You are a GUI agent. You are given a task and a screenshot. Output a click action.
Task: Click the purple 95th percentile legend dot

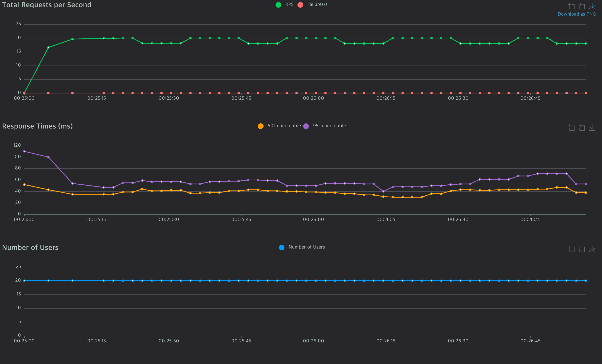[x=306, y=126]
